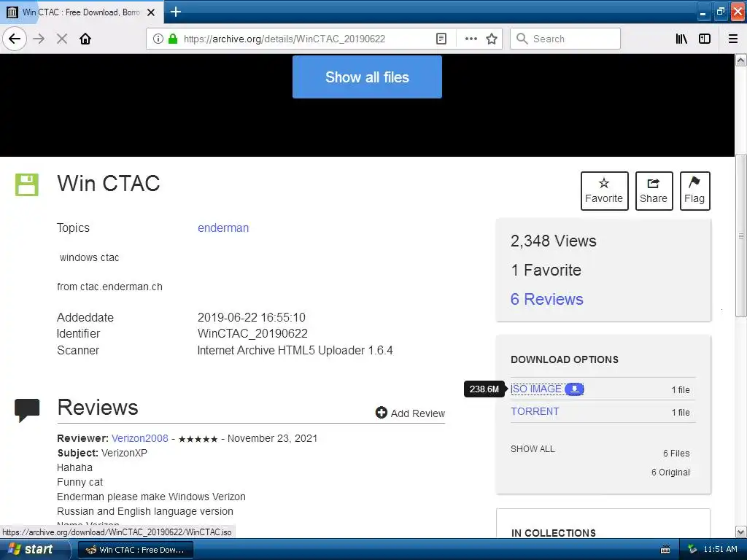Click the Internet Archive HTML5 Uploader 1.6.4 text
The image size is (747, 560).
tap(295, 350)
